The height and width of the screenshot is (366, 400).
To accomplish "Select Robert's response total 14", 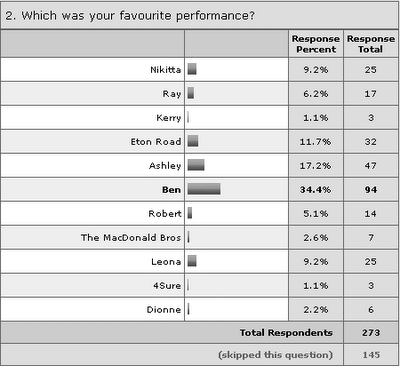I will pos(371,214).
